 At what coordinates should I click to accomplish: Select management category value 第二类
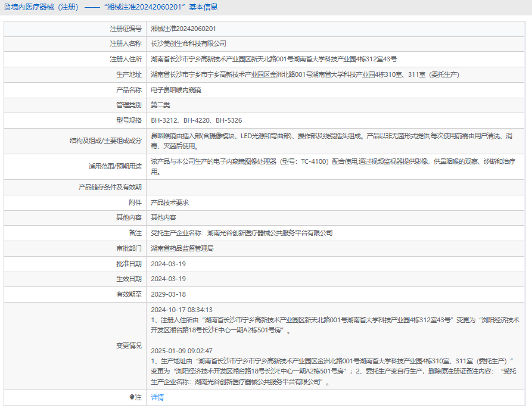160,105
